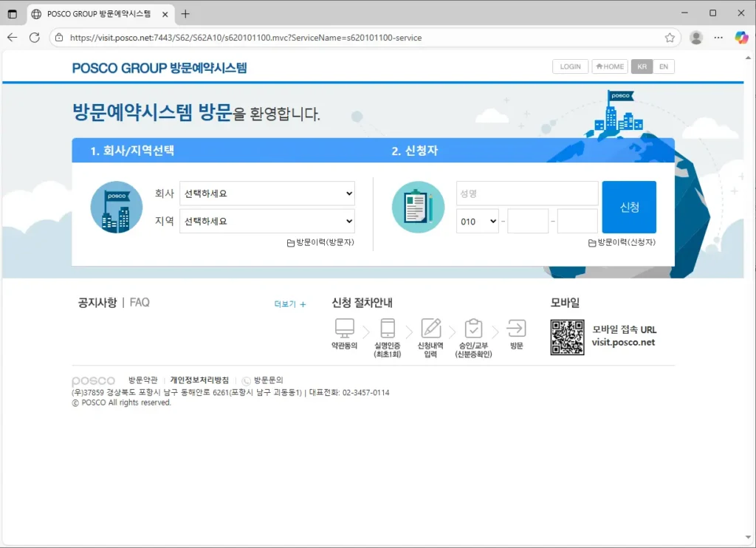This screenshot has width=756, height=548.
Task: Expand the 지역 region dropdown
Action: pos(267,221)
